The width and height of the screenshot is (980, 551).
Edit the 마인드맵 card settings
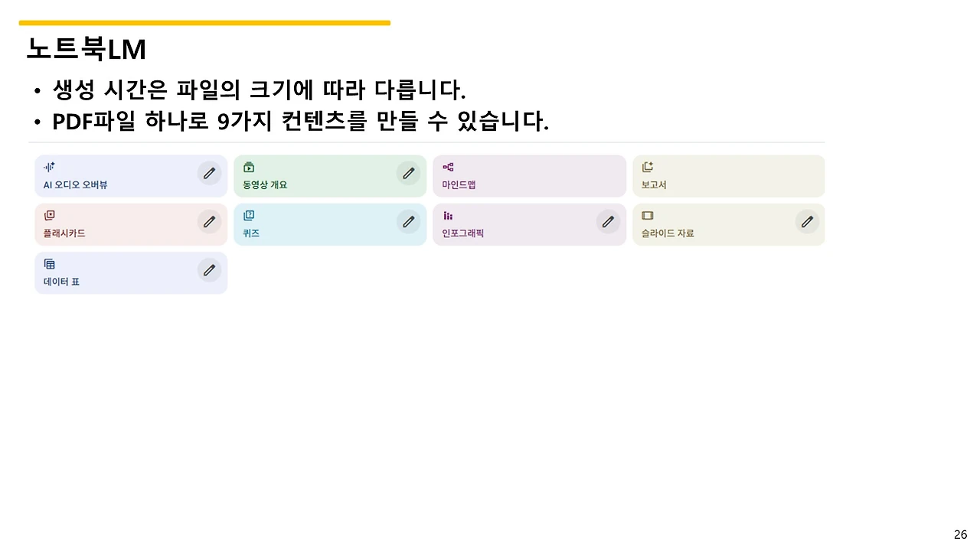[x=608, y=173]
